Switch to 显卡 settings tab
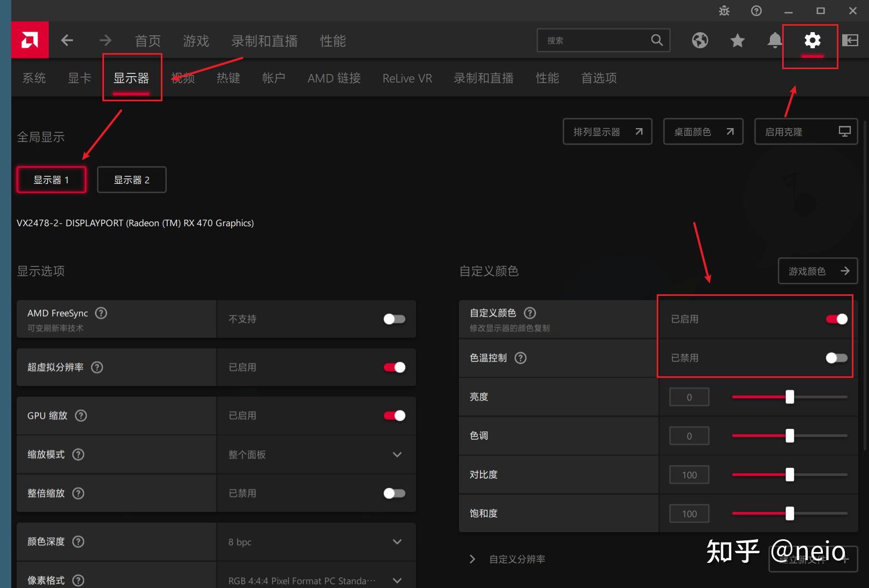The height and width of the screenshot is (588, 869). tap(80, 78)
